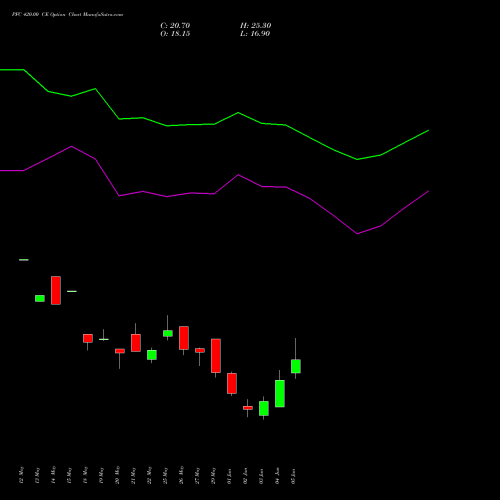The height and width of the screenshot is (500, 500).
Task: Click the small red candlestick above 20 May
Action: [x=120, y=351]
